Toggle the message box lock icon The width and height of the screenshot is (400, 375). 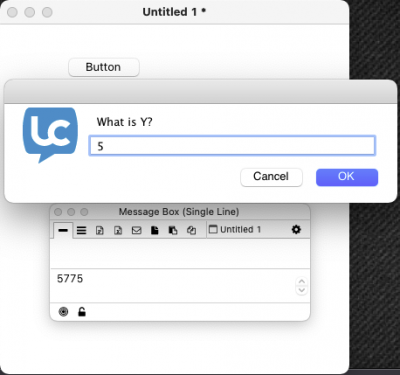point(82,312)
